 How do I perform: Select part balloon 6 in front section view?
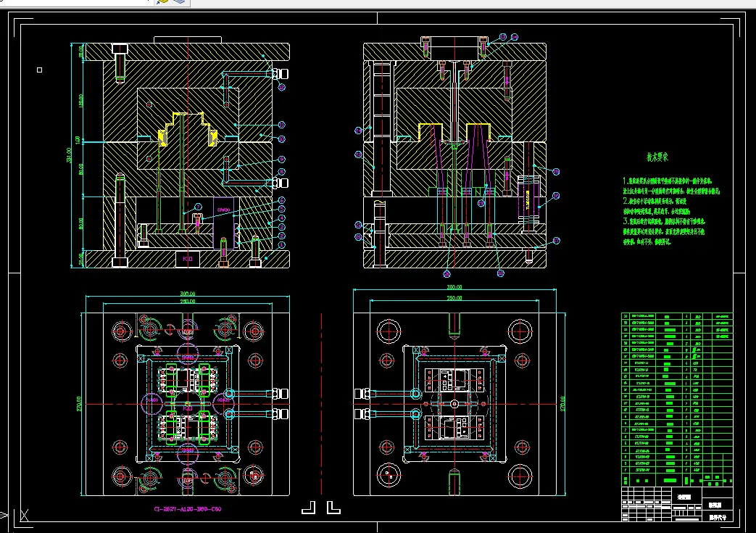click(x=281, y=199)
